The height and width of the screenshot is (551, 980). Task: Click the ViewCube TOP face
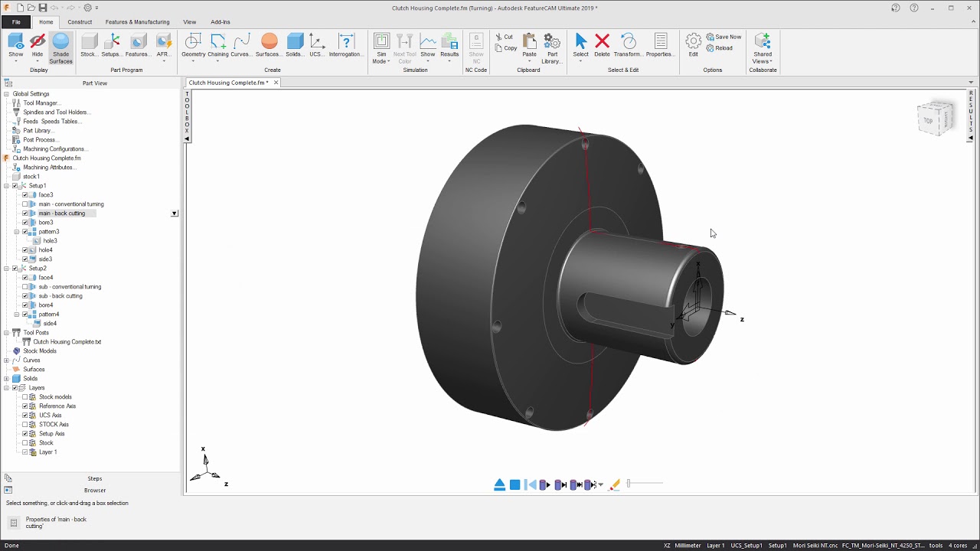pos(928,121)
